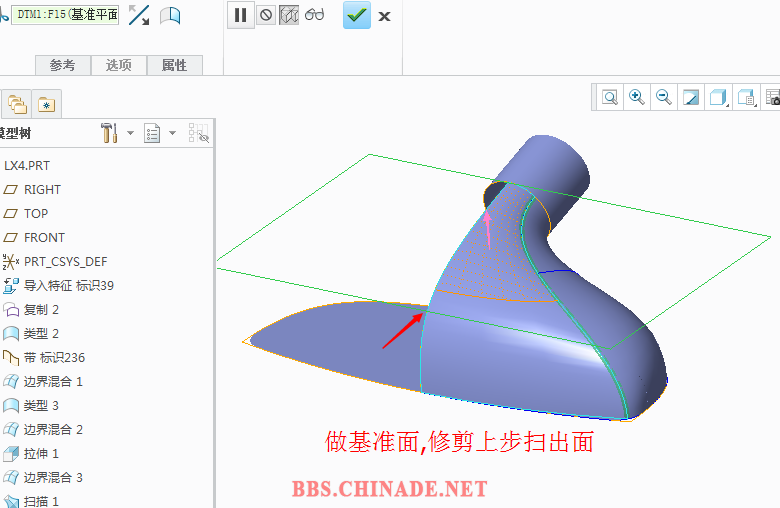
Task: Click the zoom in icon
Action: 637,97
